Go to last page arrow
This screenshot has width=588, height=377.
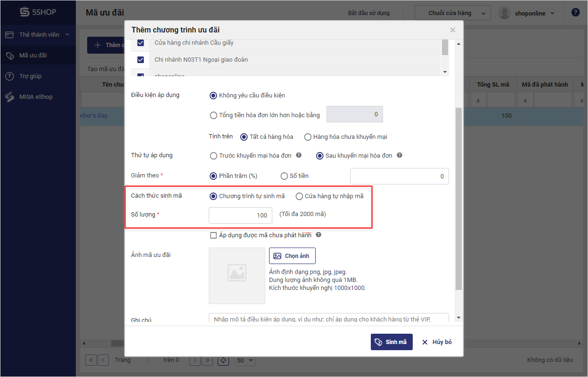pos(207,361)
